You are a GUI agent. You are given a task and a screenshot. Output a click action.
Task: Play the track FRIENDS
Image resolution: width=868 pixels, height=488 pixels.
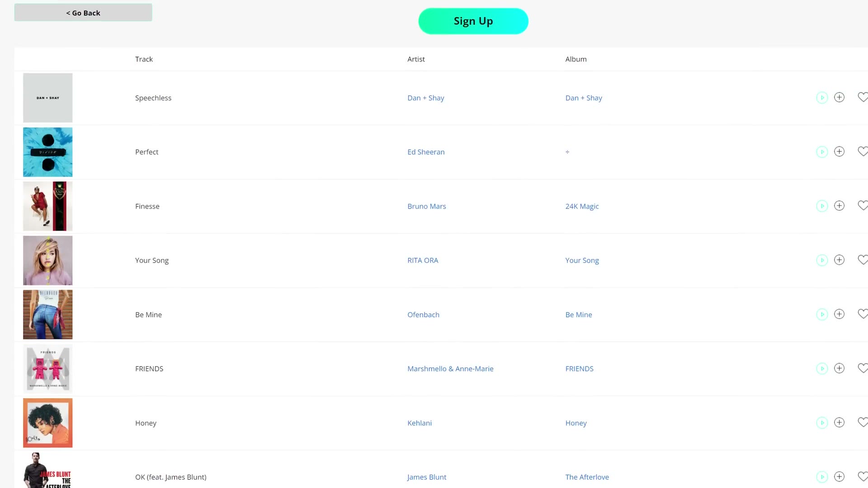coord(822,369)
